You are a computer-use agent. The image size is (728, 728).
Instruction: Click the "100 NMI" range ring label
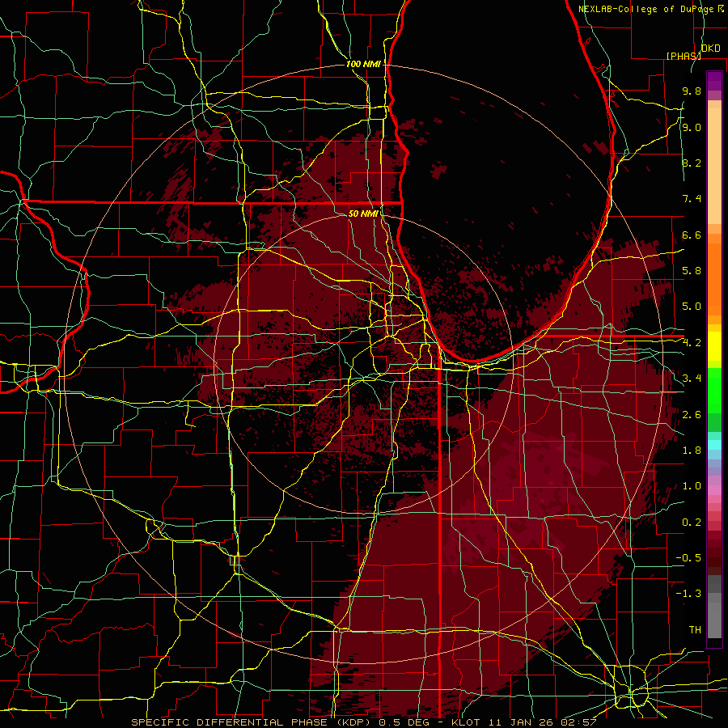click(x=363, y=64)
